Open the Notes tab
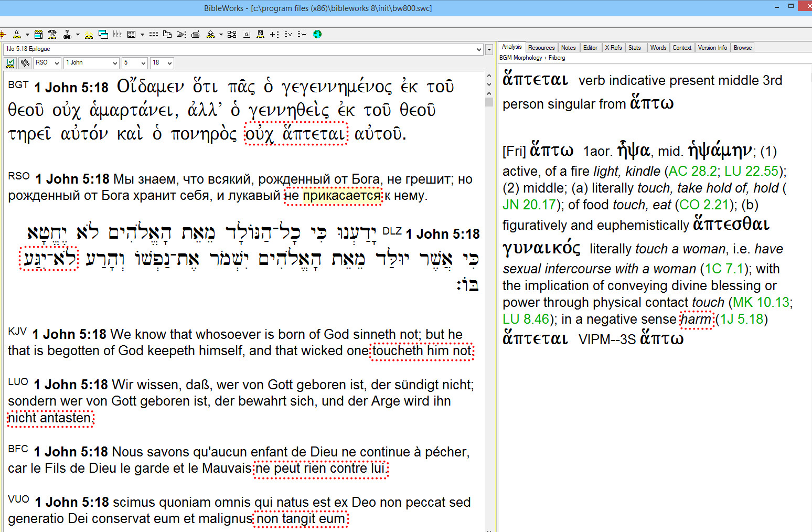 [569, 48]
